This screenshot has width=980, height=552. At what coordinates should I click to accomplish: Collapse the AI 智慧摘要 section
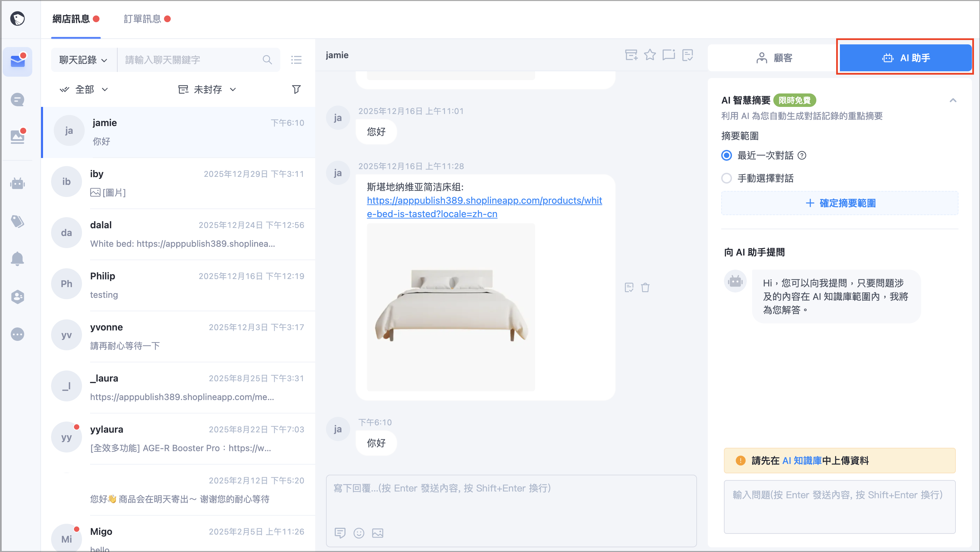click(x=953, y=101)
